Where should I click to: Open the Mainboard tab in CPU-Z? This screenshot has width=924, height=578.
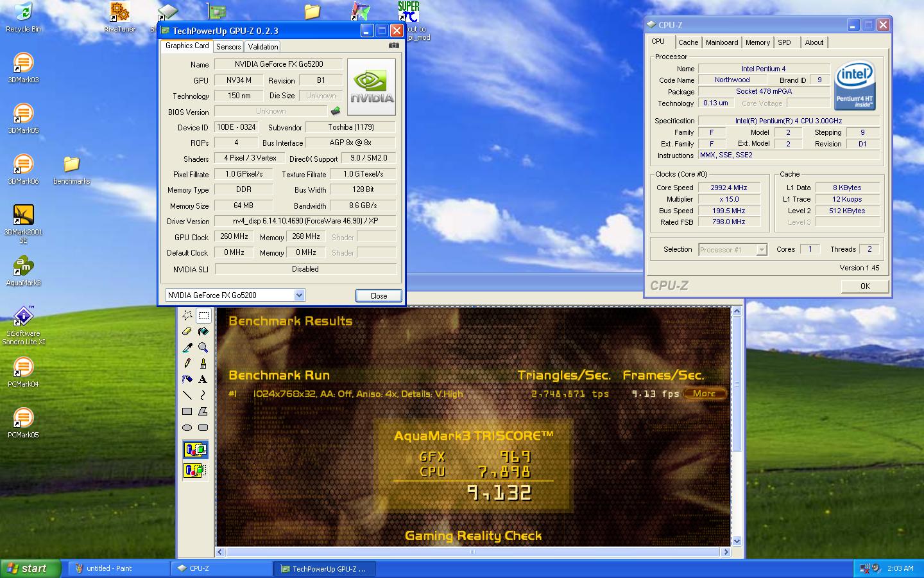[722, 42]
